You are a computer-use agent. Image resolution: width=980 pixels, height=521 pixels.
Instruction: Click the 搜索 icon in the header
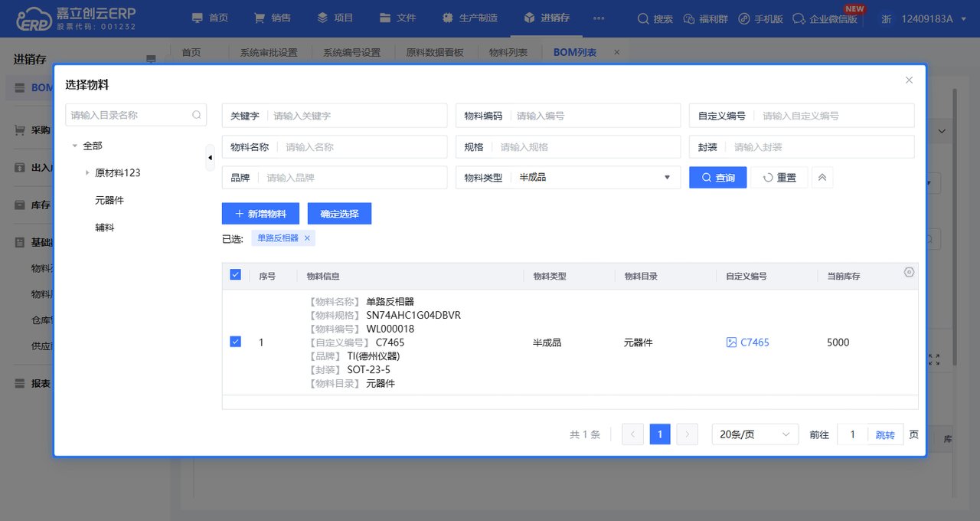(655, 19)
